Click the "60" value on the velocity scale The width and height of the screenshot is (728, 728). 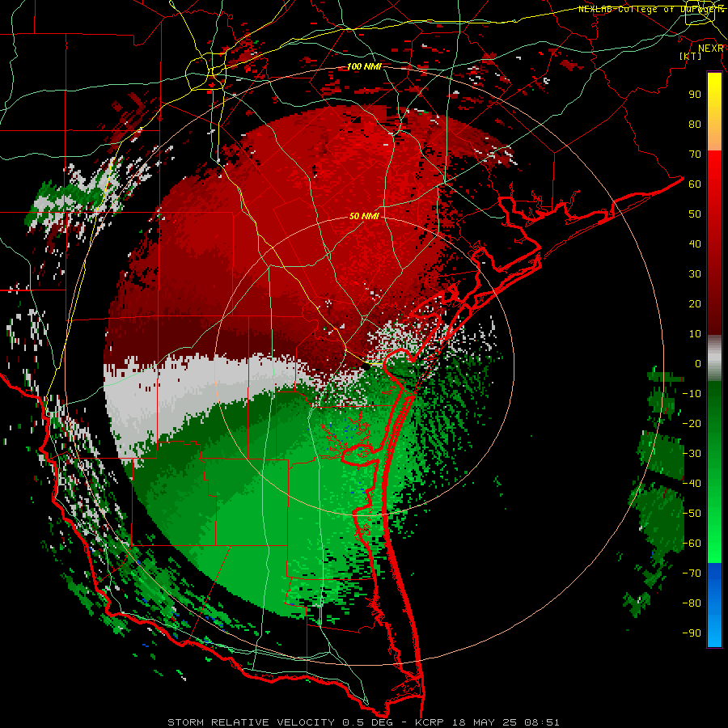[x=695, y=184]
